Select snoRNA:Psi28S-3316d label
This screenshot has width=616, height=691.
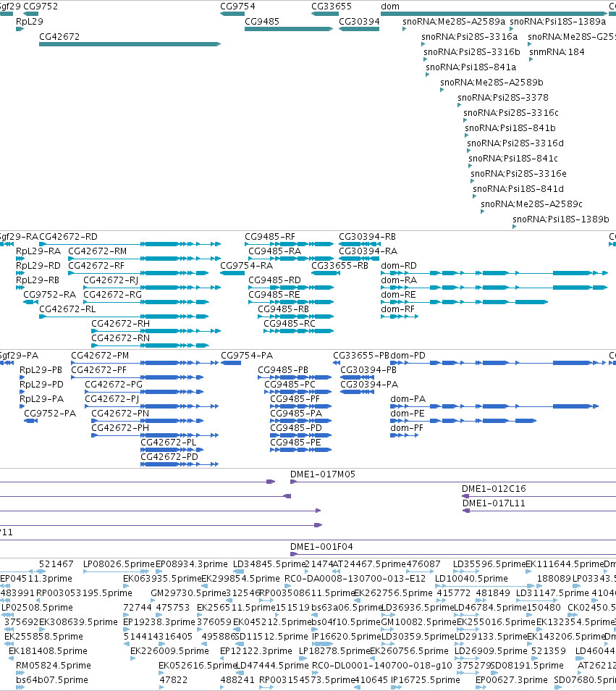coord(515,143)
